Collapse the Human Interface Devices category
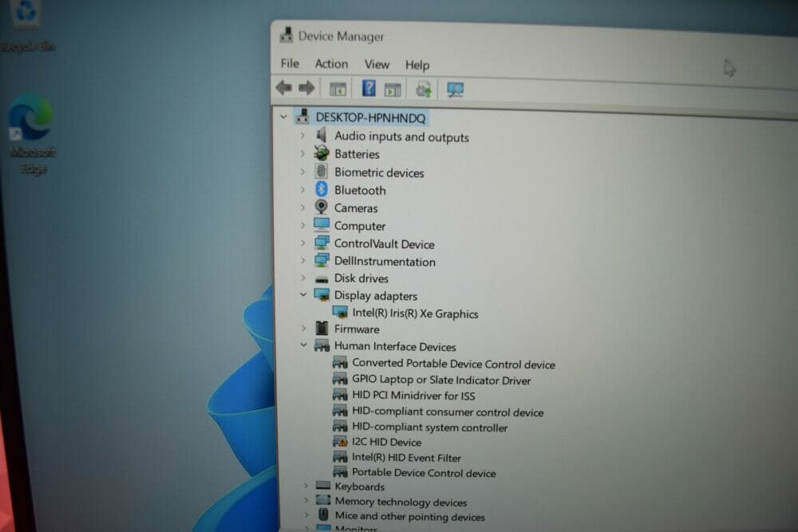The width and height of the screenshot is (798, 532). (x=303, y=345)
